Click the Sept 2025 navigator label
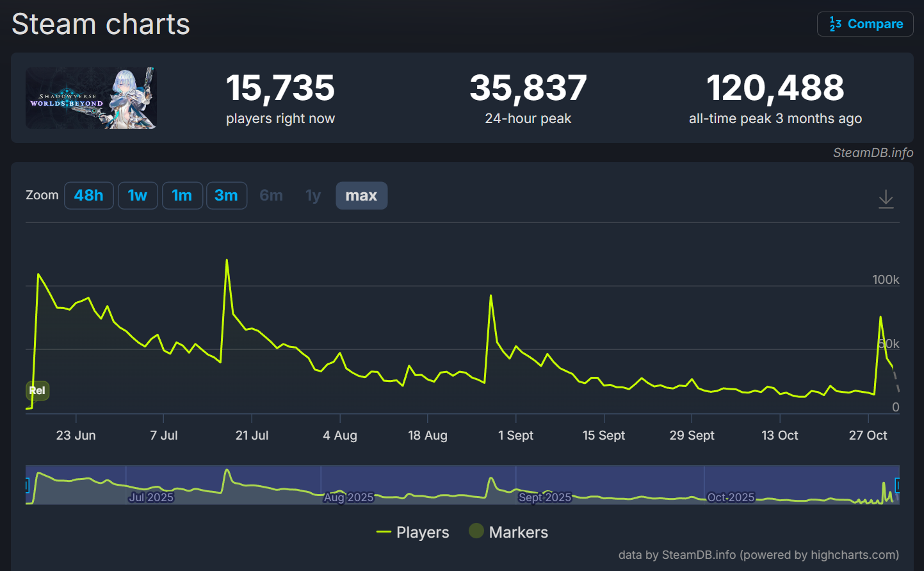This screenshot has width=924, height=571. coord(545,497)
